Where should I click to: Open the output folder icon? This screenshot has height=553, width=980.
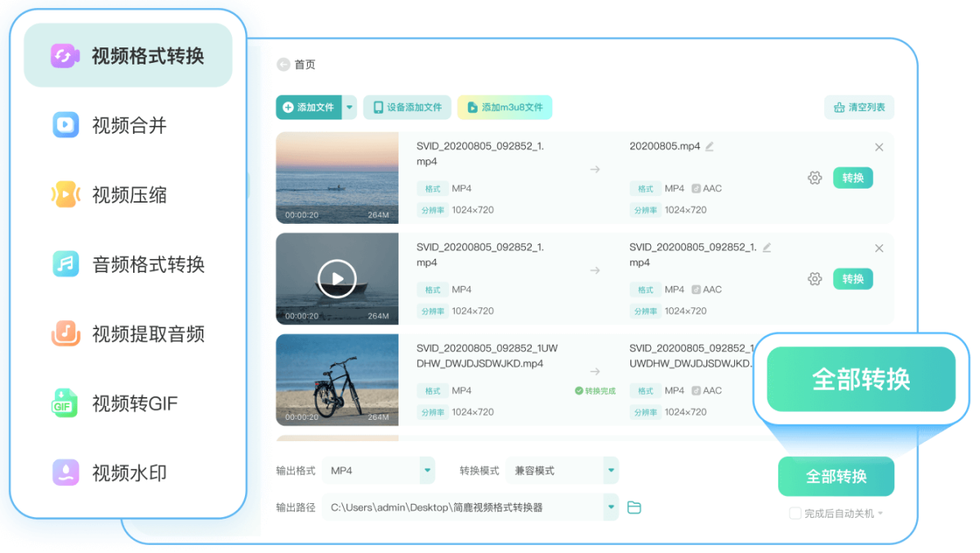click(x=634, y=507)
